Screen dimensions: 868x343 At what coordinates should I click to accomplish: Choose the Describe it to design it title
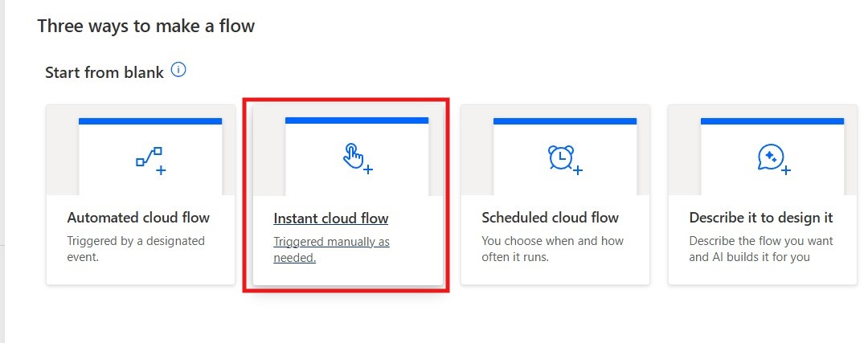(x=760, y=218)
